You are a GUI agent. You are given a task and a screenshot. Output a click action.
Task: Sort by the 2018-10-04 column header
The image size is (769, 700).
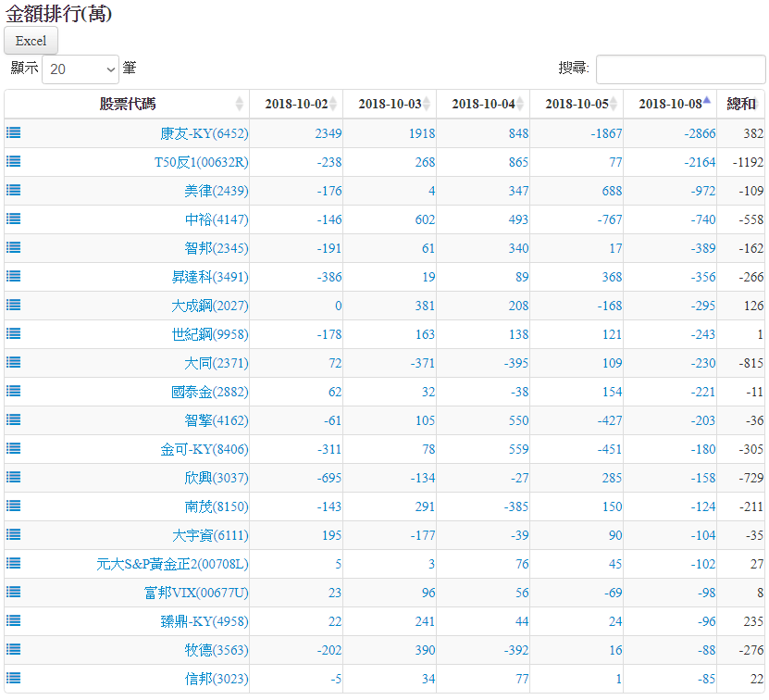click(x=483, y=104)
